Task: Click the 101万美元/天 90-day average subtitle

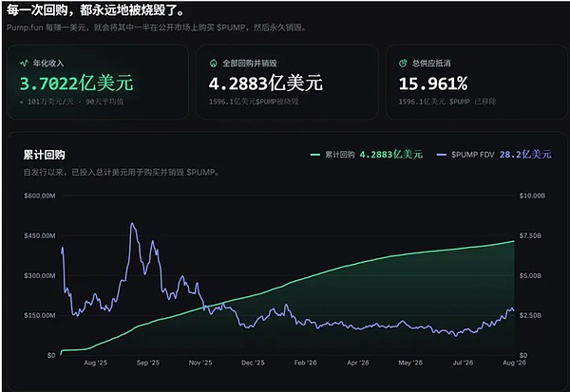Action: pos(72,102)
